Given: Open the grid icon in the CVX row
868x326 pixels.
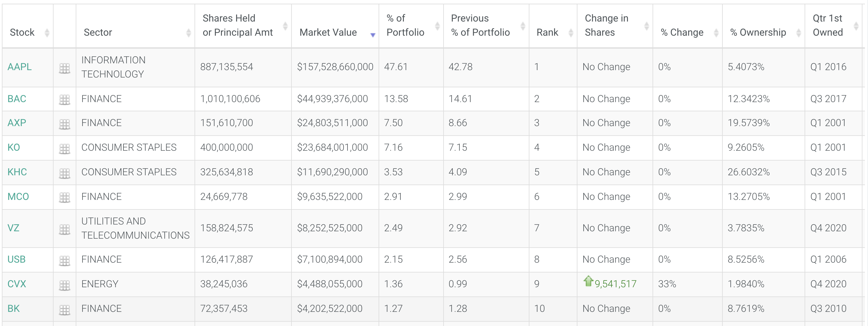Looking at the screenshot, I should (64, 285).
